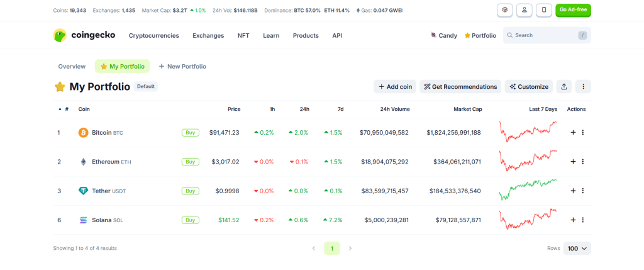Click Buy button next to Ethereum
This screenshot has width=644, height=270.
click(x=190, y=162)
